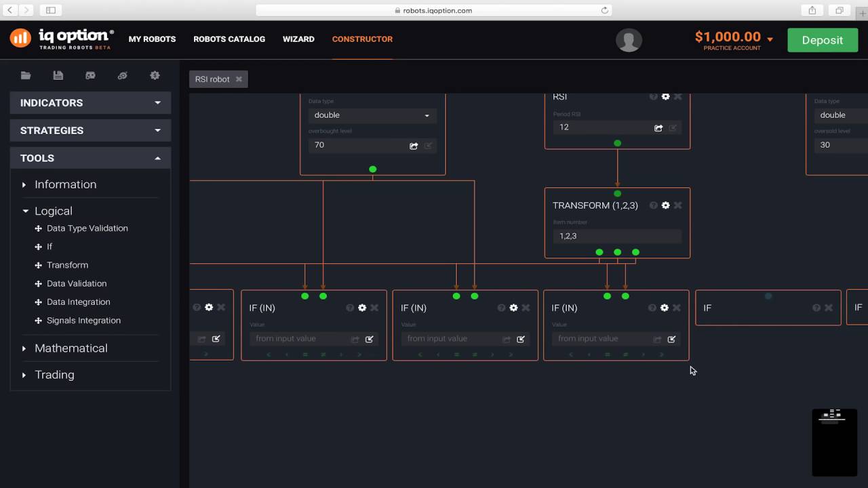
Task: Click the share icon next to Period RSI 12
Action: (658, 127)
